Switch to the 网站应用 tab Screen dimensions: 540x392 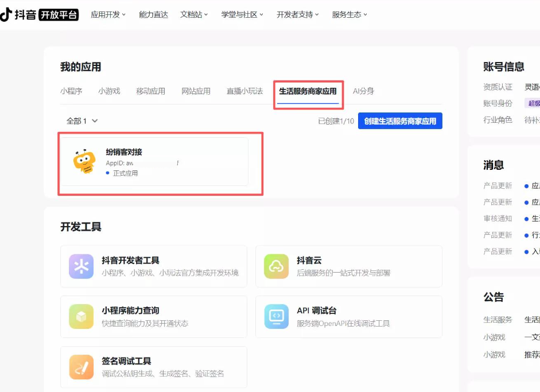[x=196, y=91]
